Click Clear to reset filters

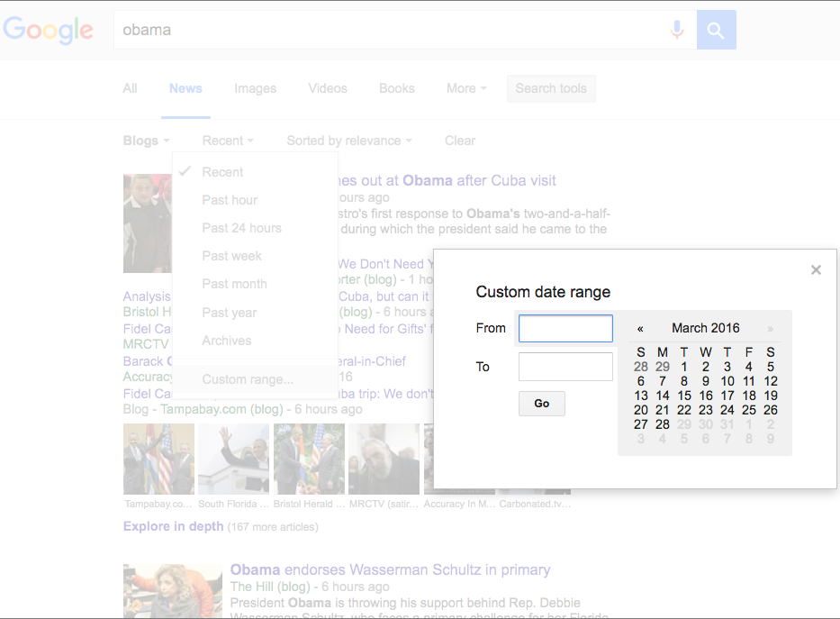point(460,141)
